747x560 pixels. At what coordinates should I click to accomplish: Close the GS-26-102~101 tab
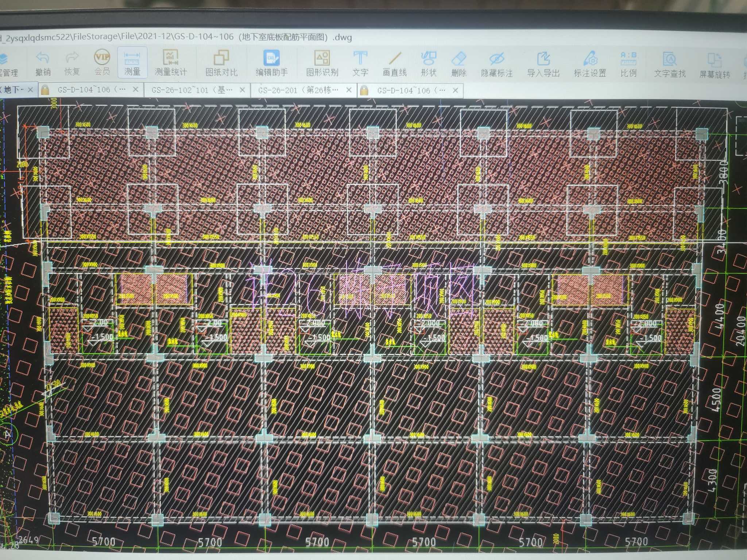[x=243, y=90]
